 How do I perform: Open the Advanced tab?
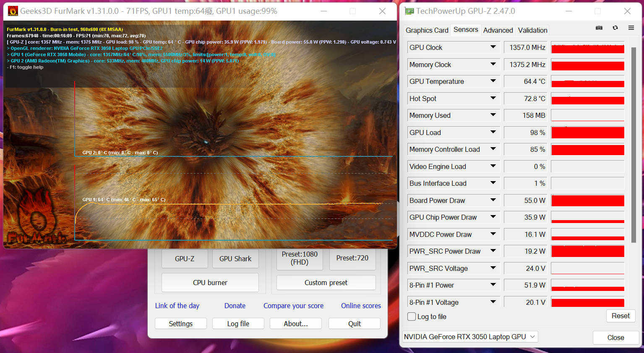pyautogui.click(x=498, y=30)
